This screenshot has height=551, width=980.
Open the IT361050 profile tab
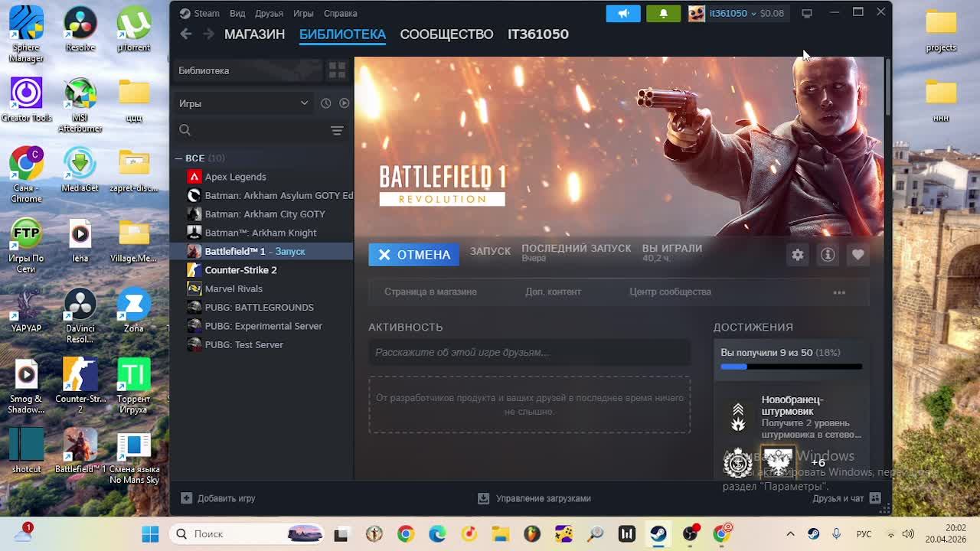coord(538,34)
